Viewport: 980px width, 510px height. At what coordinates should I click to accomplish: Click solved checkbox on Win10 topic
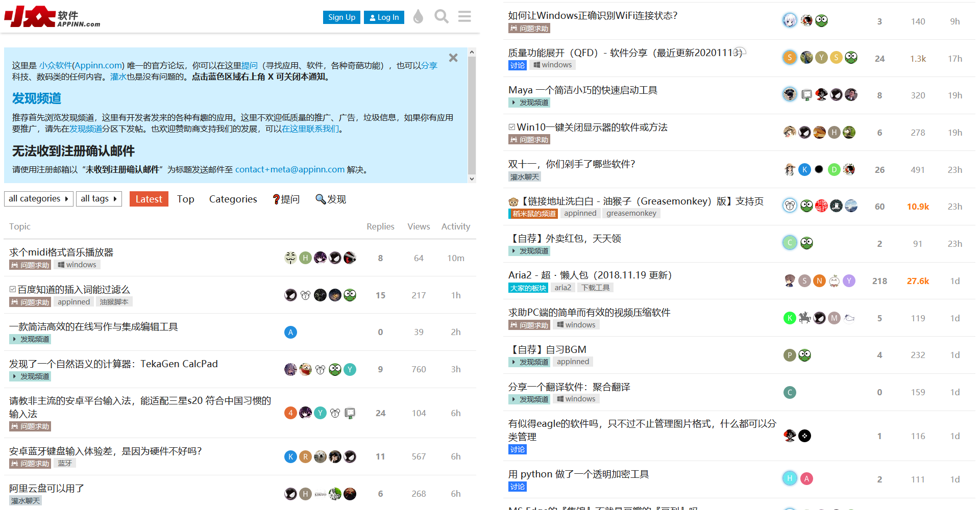[512, 127]
